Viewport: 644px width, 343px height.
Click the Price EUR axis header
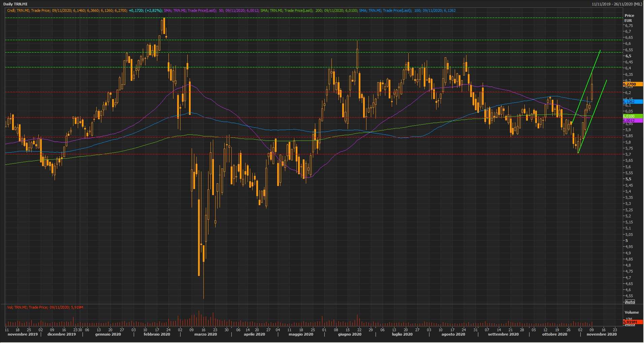(629, 18)
